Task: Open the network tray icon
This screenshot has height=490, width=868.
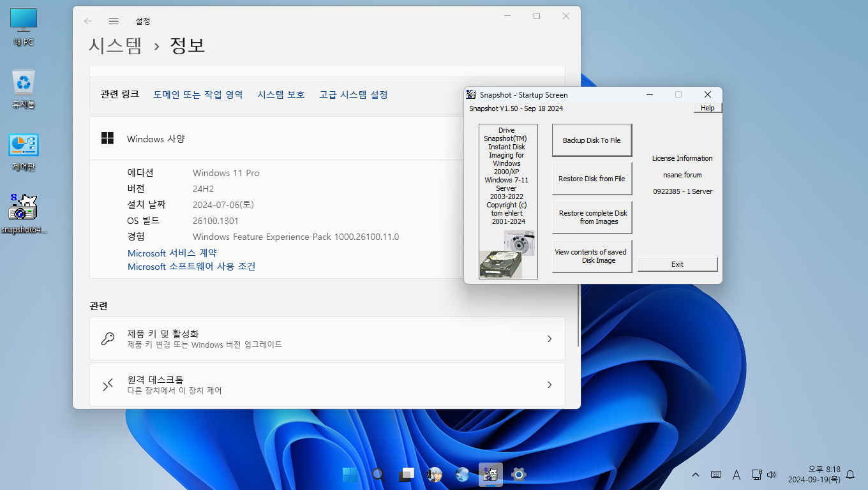Action: tap(756, 475)
